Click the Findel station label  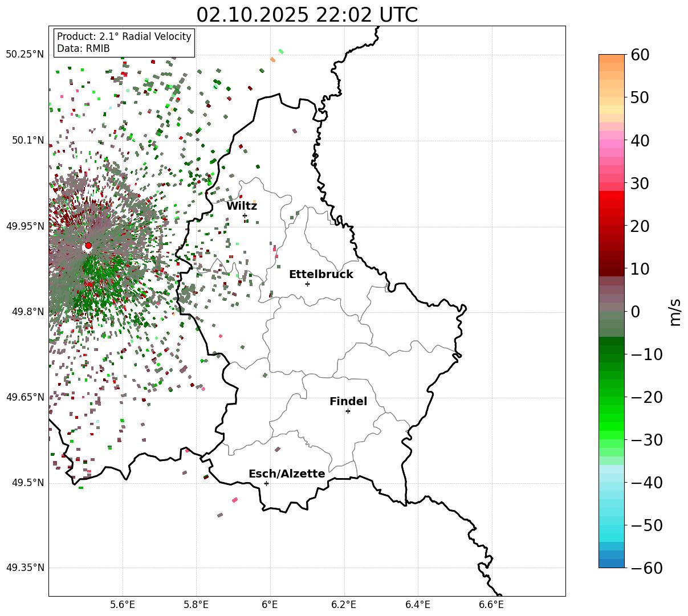pyautogui.click(x=348, y=401)
